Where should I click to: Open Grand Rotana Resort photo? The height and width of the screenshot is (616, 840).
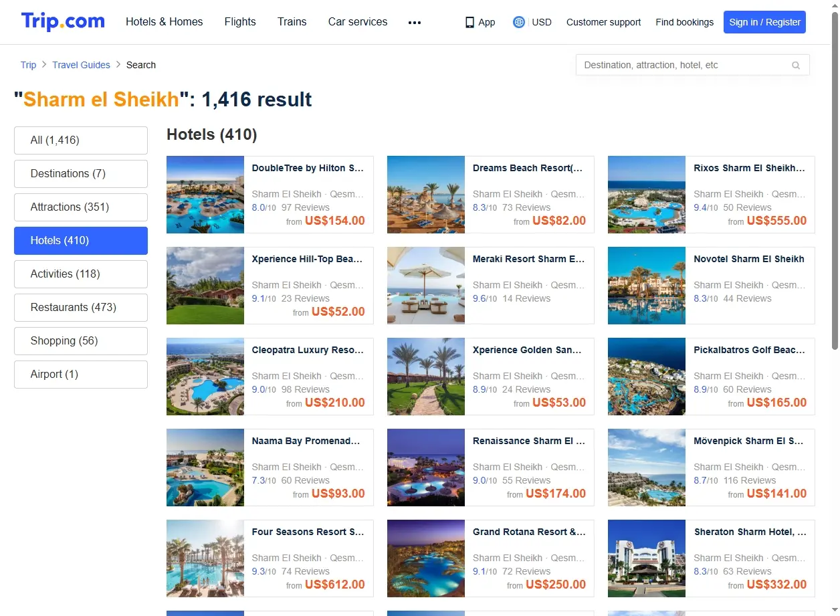pyautogui.click(x=426, y=558)
